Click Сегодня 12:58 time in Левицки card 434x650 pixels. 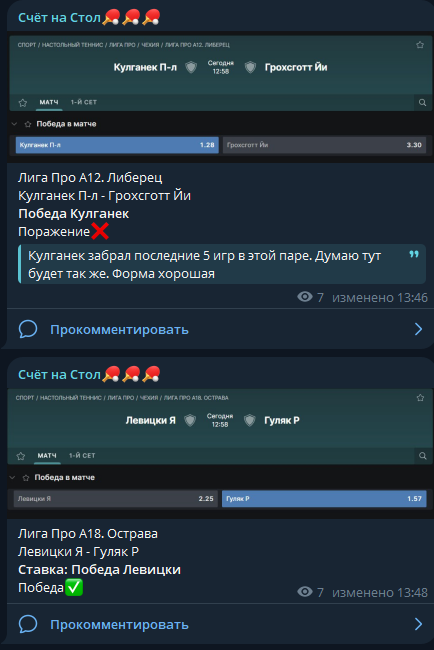(x=220, y=420)
